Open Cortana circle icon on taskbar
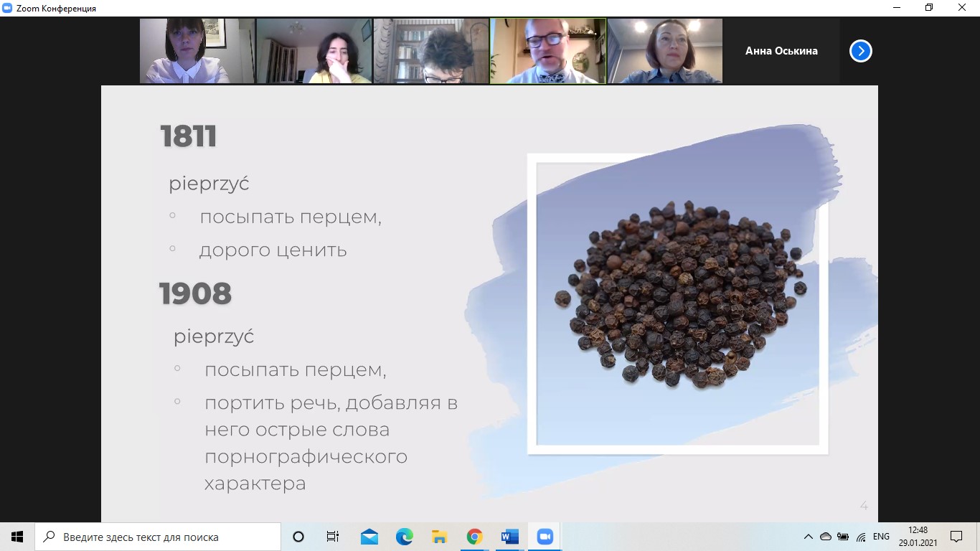980x551 pixels. 298,537
